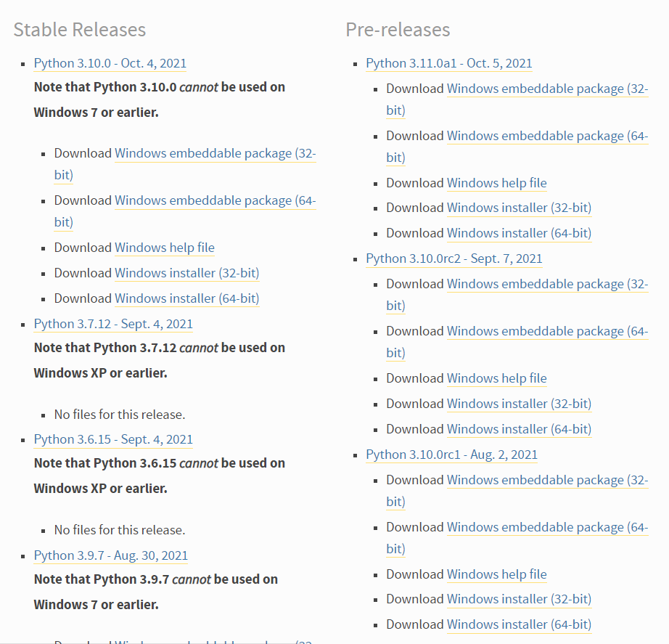Open the Python 3.10.0 release link
This screenshot has height=644, width=669.
tap(110, 63)
